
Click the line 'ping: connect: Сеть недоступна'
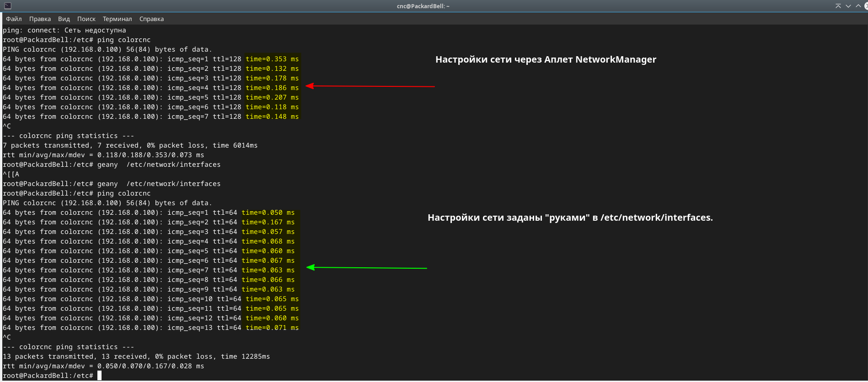64,30
